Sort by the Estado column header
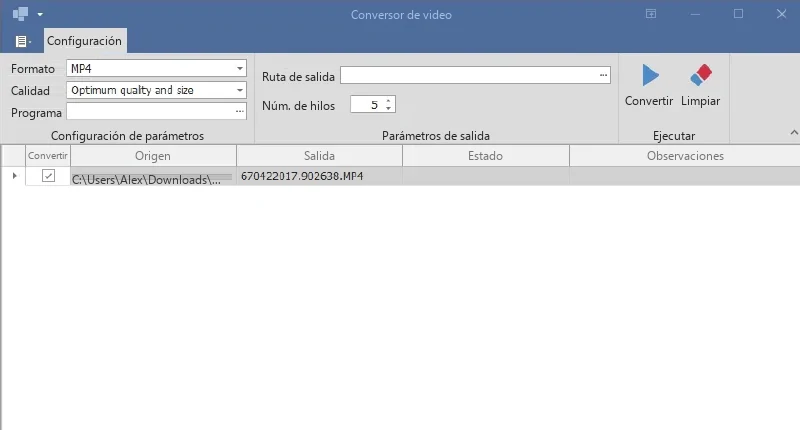 485,156
